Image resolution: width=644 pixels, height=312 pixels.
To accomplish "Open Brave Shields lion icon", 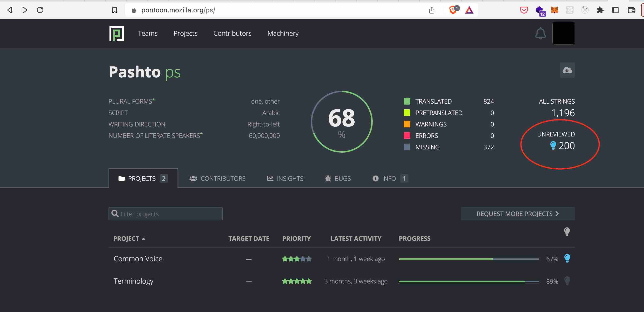I will [x=453, y=10].
